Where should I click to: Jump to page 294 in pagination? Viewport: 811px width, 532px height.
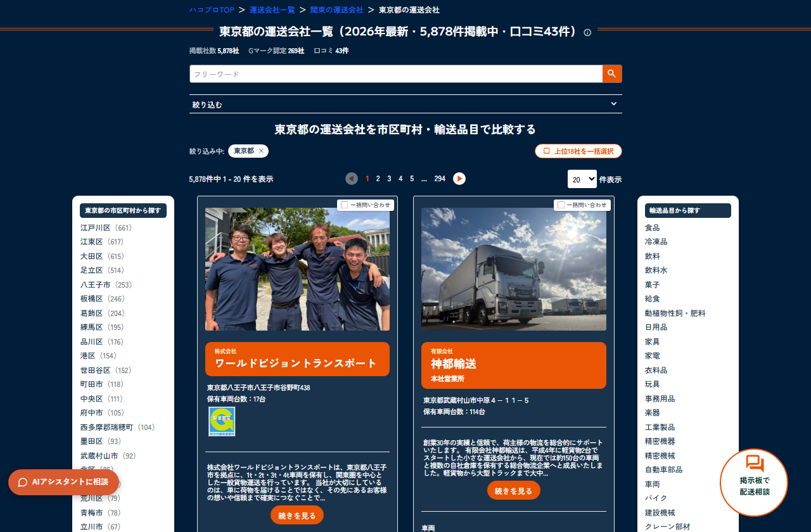coord(440,179)
